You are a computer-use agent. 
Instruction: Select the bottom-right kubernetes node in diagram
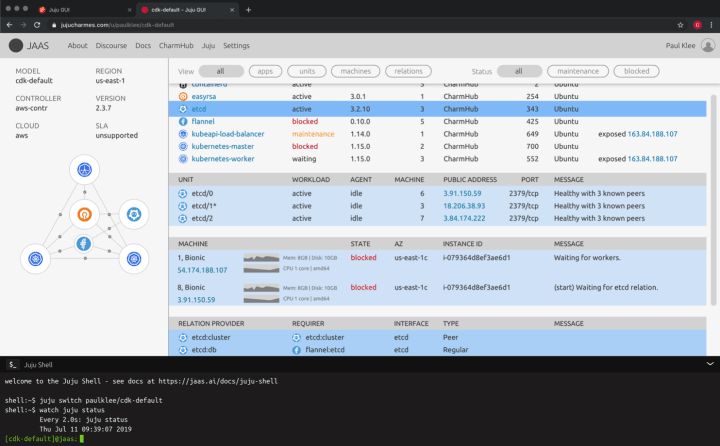click(134, 259)
